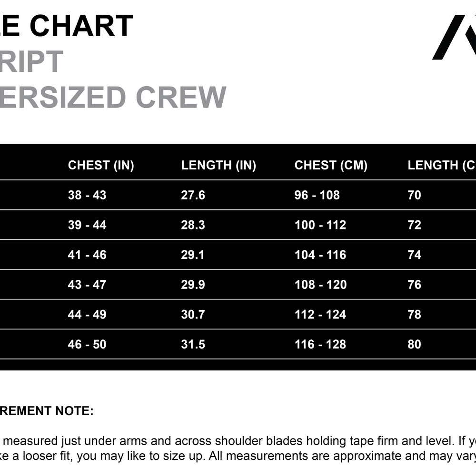Click the 108 - 120 chest cell
476x476 pixels.
(x=320, y=285)
